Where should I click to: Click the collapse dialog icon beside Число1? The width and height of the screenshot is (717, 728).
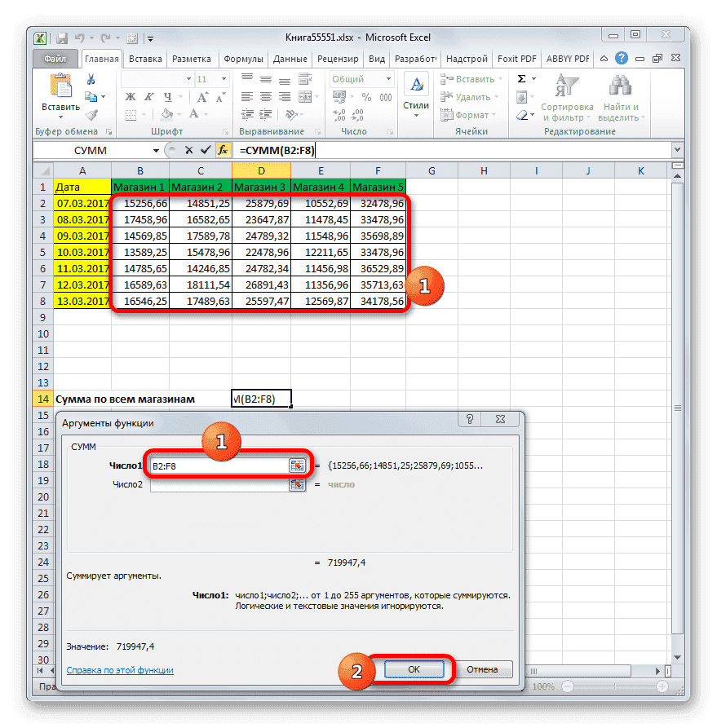(297, 464)
